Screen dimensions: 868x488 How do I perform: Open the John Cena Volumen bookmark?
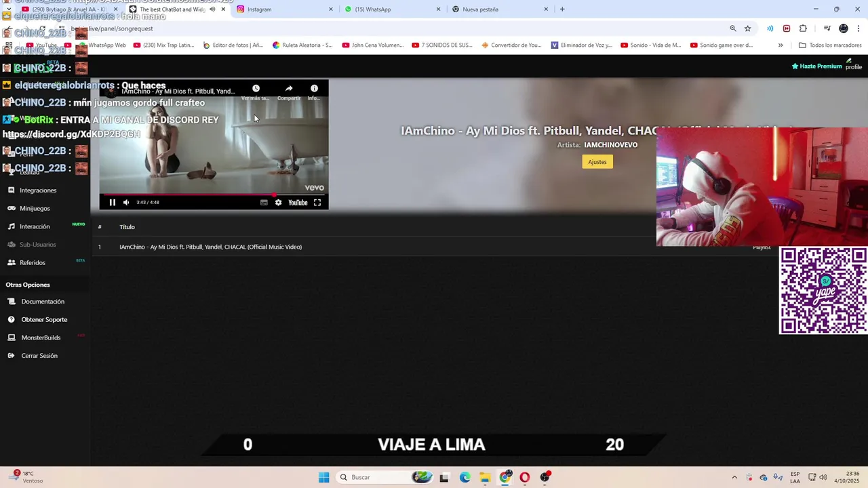[373, 45]
